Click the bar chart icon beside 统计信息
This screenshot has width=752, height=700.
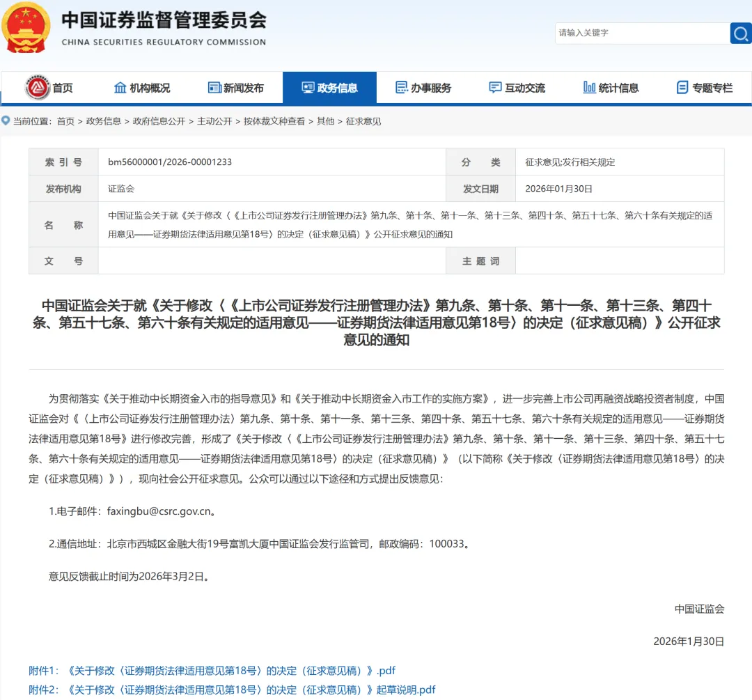589,87
